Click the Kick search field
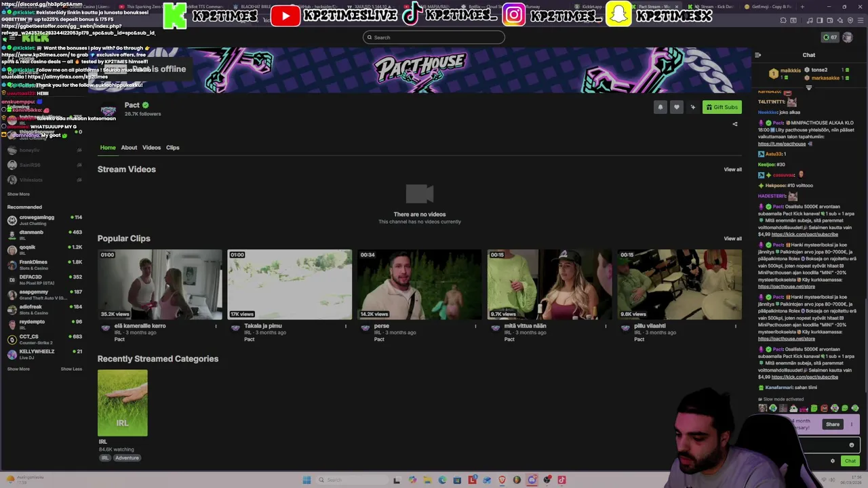This screenshot has width=868, height=488. [434, 37]
